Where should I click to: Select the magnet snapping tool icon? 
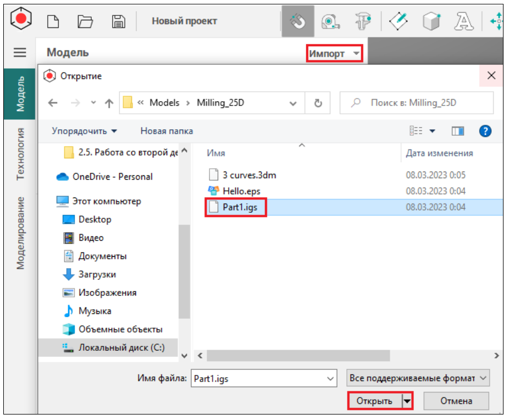coord(297,21)
